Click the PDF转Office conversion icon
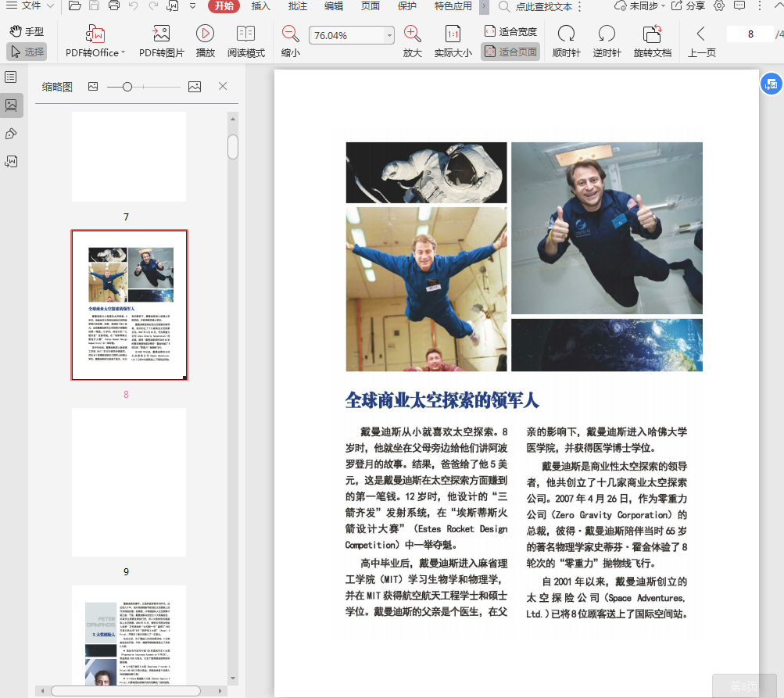Screen dimensions: 784x698 tap(96, 34)
